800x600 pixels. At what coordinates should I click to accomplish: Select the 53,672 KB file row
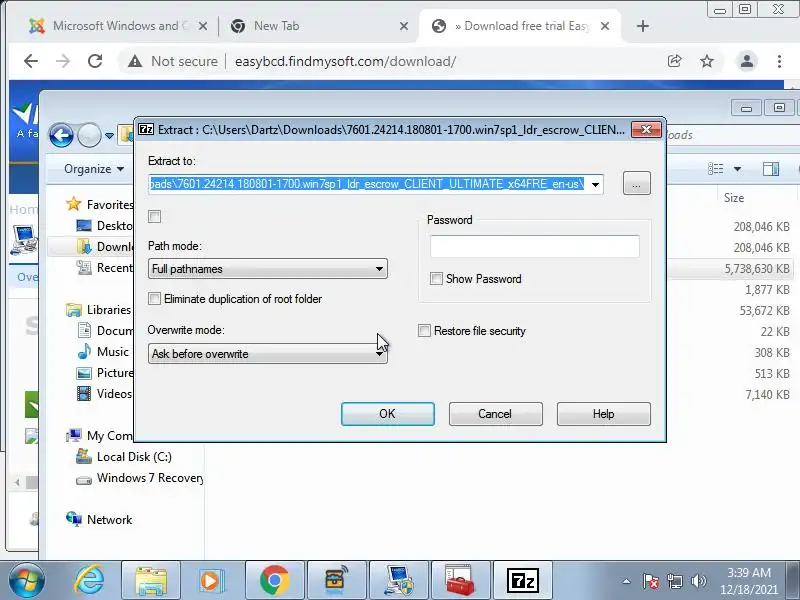(x=733, y=310)
